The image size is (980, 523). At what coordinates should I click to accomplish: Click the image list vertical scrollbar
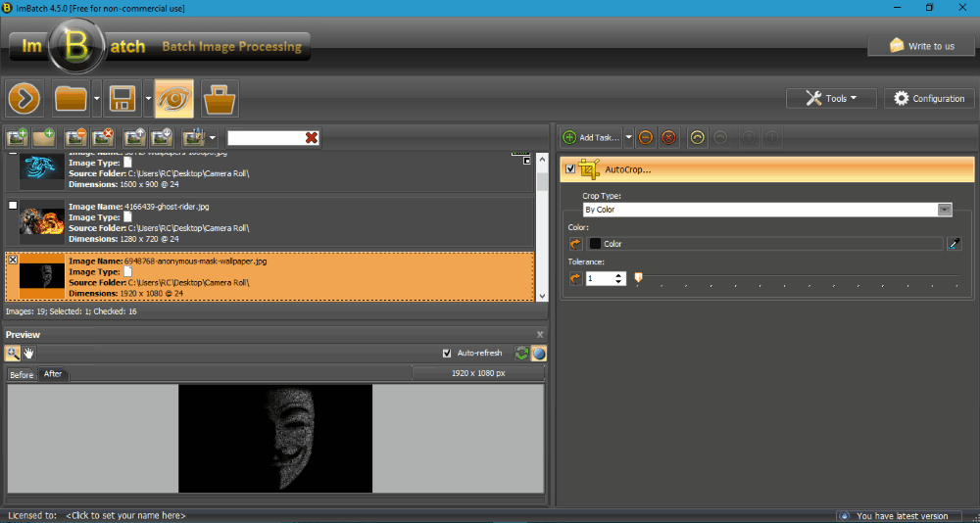pos(542,227)
